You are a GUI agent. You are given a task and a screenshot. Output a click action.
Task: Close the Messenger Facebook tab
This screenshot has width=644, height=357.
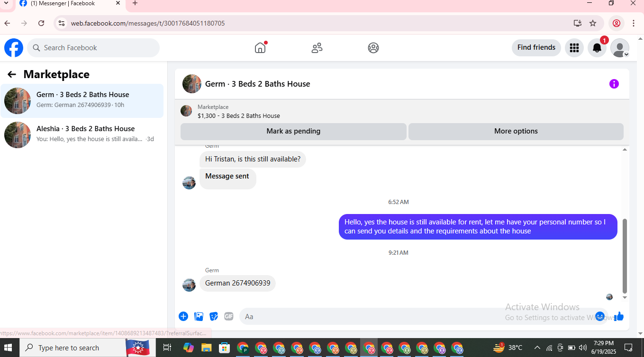(118, 3)
